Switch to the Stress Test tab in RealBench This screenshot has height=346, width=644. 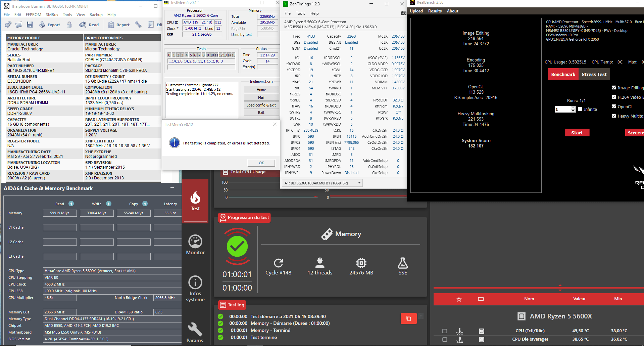point(594,74)
